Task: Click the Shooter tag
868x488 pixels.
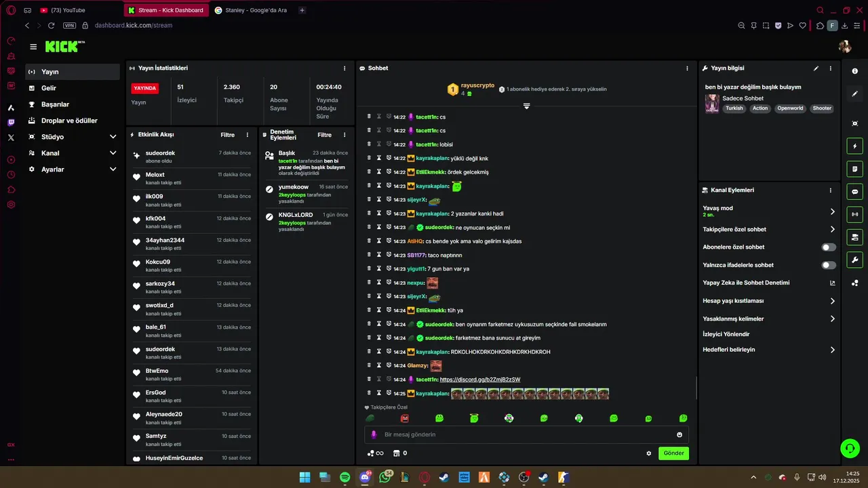Action: [x=822, y=108]
